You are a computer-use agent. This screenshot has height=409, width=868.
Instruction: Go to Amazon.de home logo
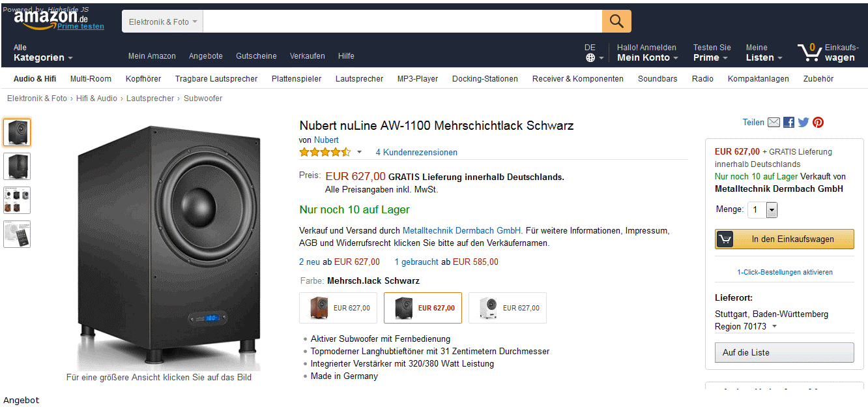coord(51,18)
